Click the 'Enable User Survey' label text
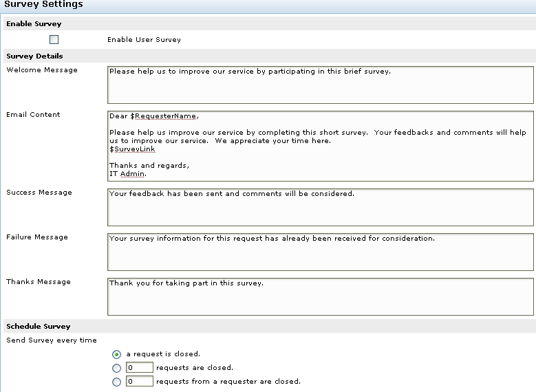Image resolution: width=536 pixels, height=392 pixels. [144, 40]
